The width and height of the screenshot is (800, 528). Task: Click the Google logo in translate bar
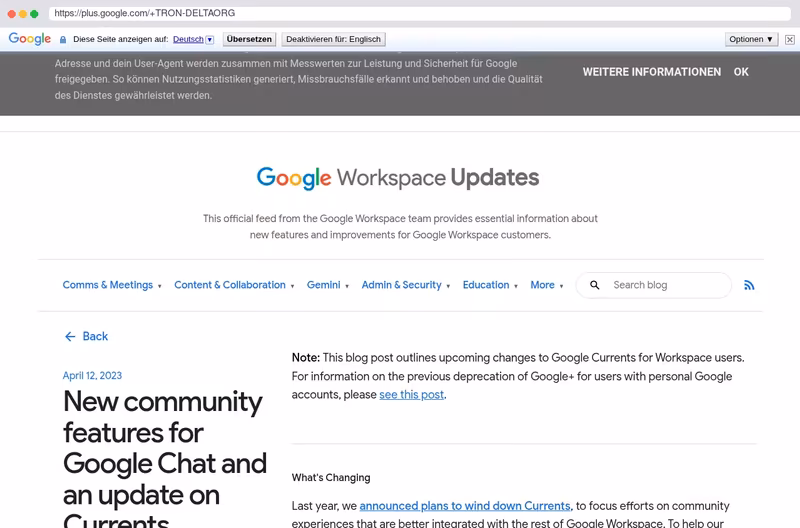click(x=30, y=39)
